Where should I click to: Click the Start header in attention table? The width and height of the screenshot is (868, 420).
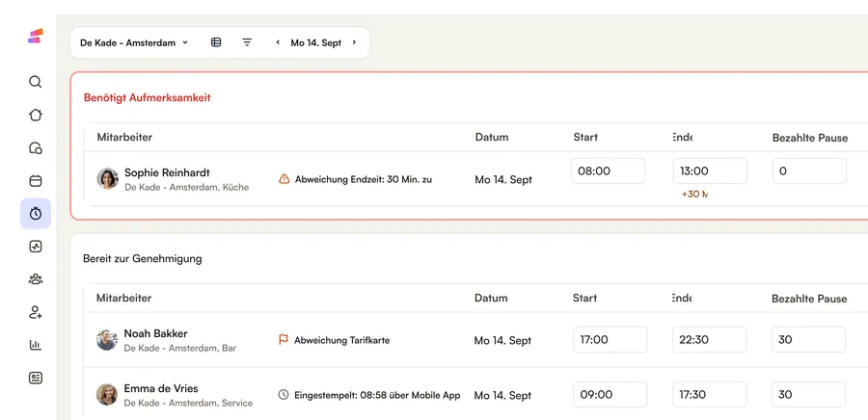click(585, 137)
